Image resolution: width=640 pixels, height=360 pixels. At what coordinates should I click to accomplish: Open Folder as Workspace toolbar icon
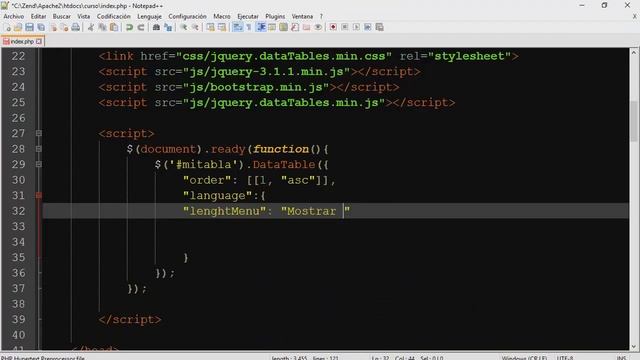point(306,27)
